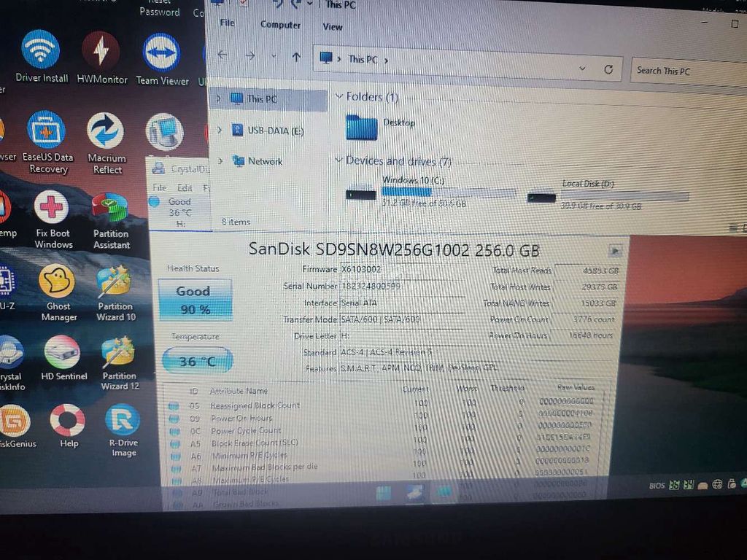Collapse Devices and drives (7) group
The height and width of the screenshot is (560, 747).
coord(338,160)
